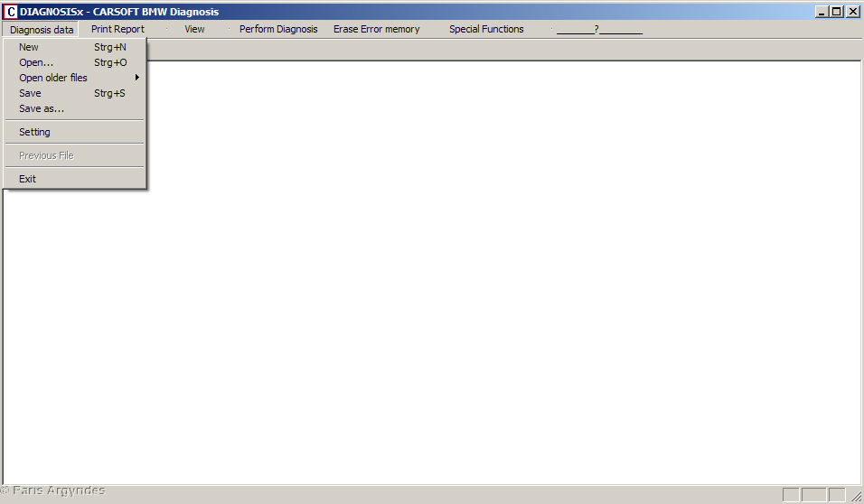Image resolution: width=864 pixels, height=504 pixels.
Task: Open the Special Functions menu
Action: (486, 29)
